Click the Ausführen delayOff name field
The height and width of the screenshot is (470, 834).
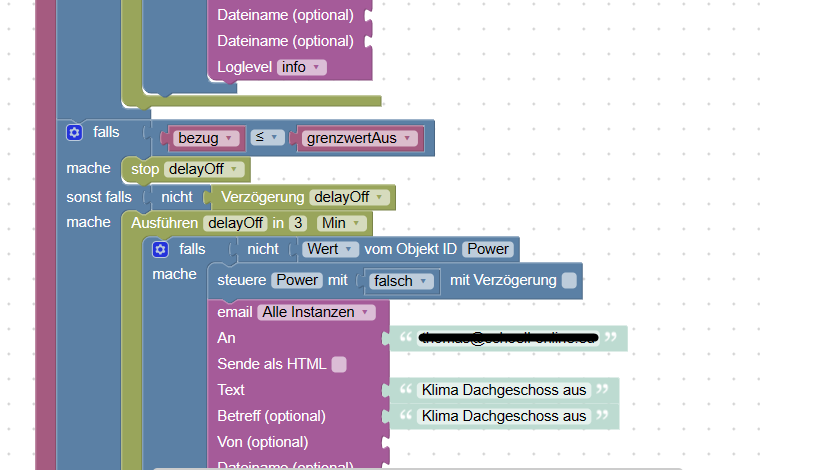[235, 223]
